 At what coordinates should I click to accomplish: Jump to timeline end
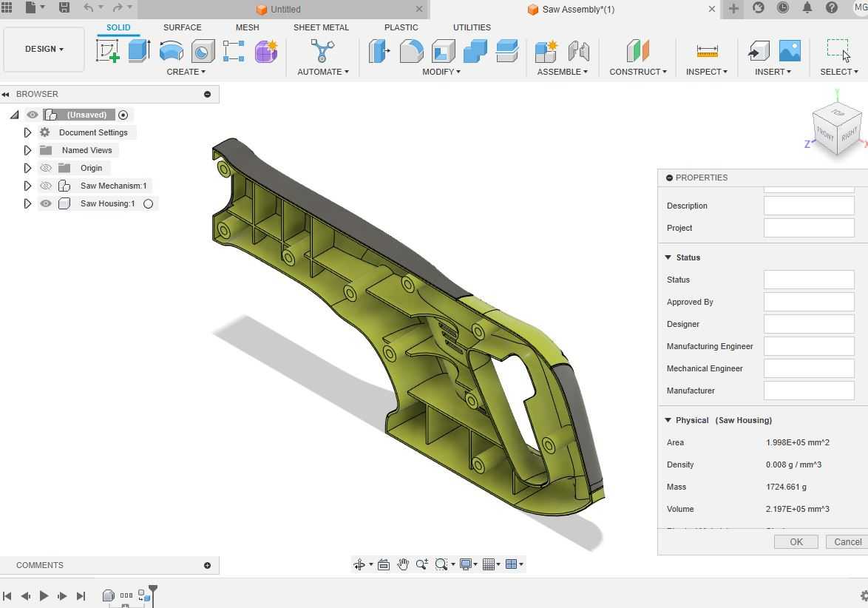pyautogui.click(x=81, y=596)
